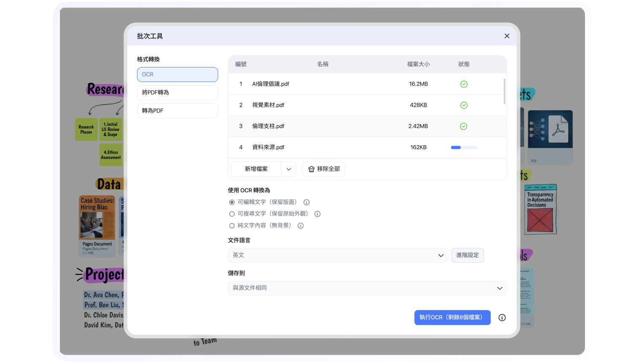Click the green check for AI倫理倡議.pdf
The width and height of the screenshot is (644, 362).
click(464, 84)
